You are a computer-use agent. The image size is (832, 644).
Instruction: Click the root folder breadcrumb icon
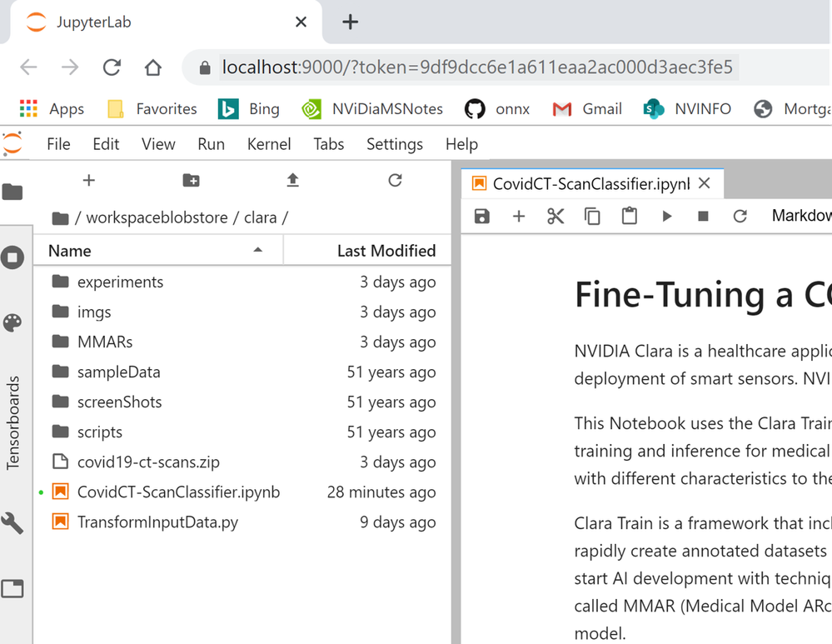point(61,217)
